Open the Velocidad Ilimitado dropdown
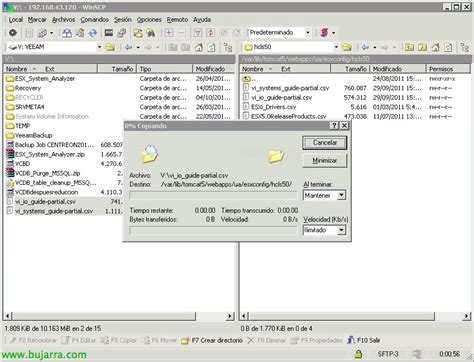 (341, 230)
